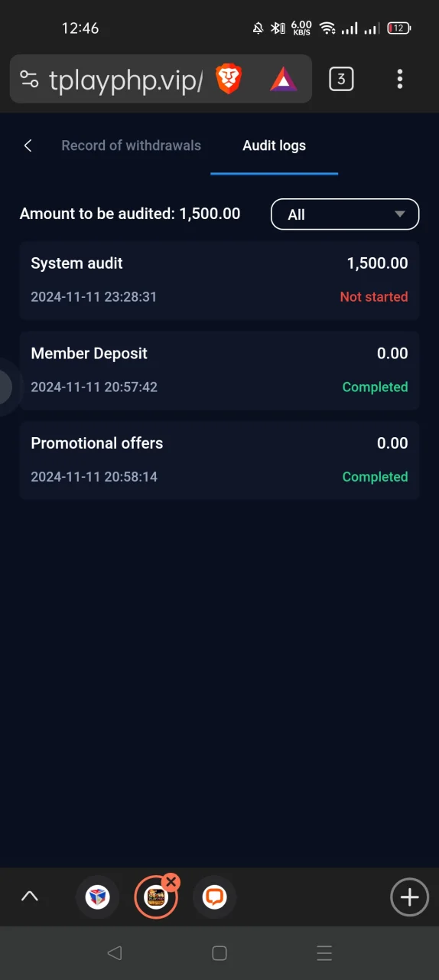
Task: Open the browser three-dot menu
Action: (x=400, y=79)
